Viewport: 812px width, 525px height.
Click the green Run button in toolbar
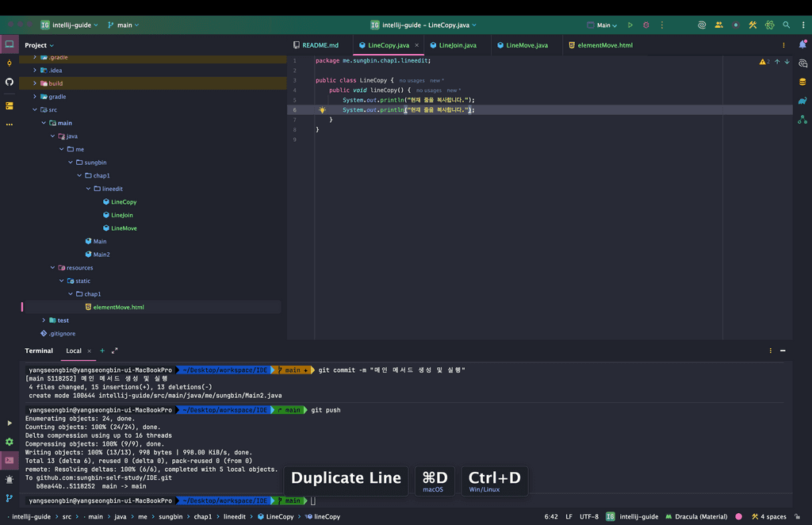pyautogui.click(x=630, y=25)
